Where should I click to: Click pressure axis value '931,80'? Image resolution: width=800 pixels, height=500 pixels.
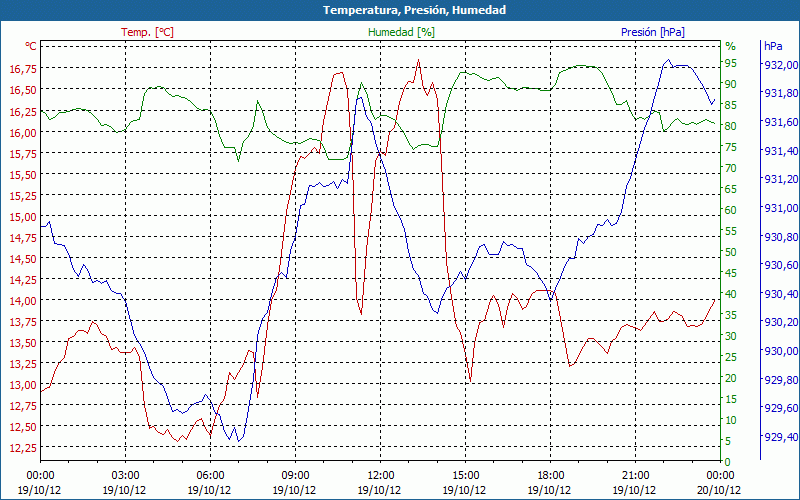[x=779, y=93]
